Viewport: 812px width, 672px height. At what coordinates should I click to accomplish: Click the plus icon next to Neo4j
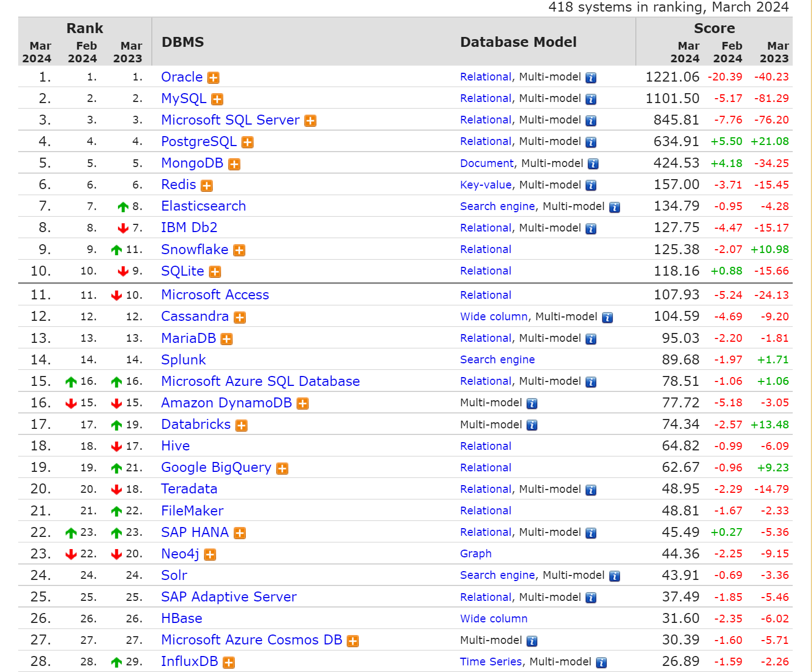coord(210,555)
